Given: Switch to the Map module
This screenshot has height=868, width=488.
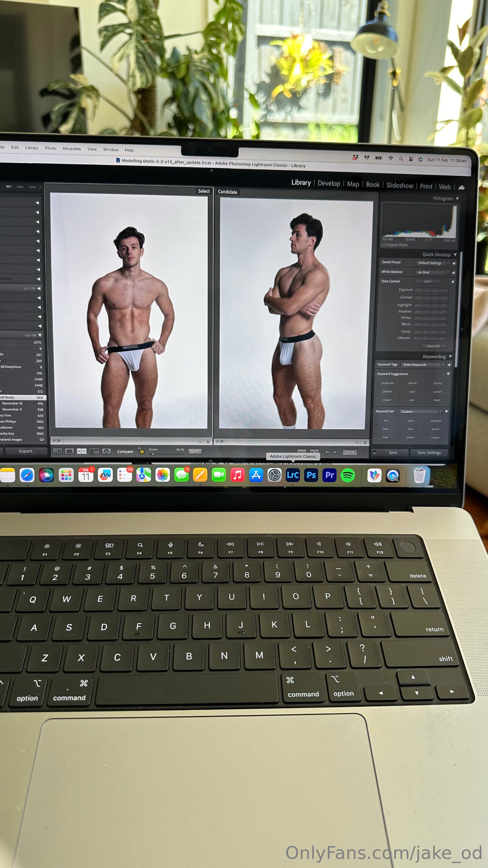Looking at the screenshot, I should click(353, 184).
